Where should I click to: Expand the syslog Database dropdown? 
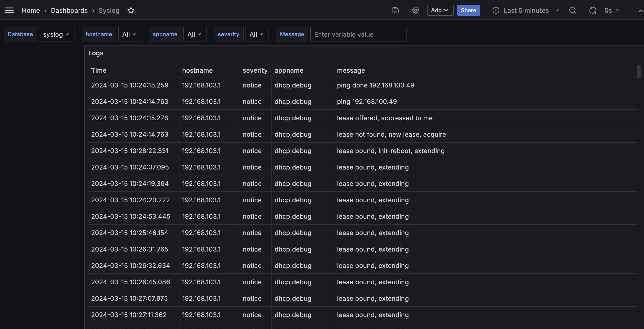click(56, 34)
